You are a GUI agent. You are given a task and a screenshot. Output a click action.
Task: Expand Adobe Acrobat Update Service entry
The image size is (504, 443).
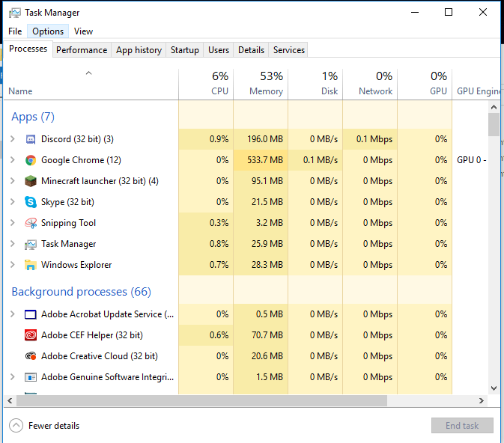12,314
